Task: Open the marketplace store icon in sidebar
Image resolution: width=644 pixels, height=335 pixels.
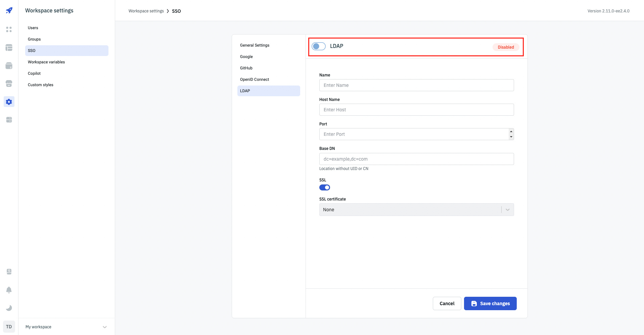Action: point(9,83)
